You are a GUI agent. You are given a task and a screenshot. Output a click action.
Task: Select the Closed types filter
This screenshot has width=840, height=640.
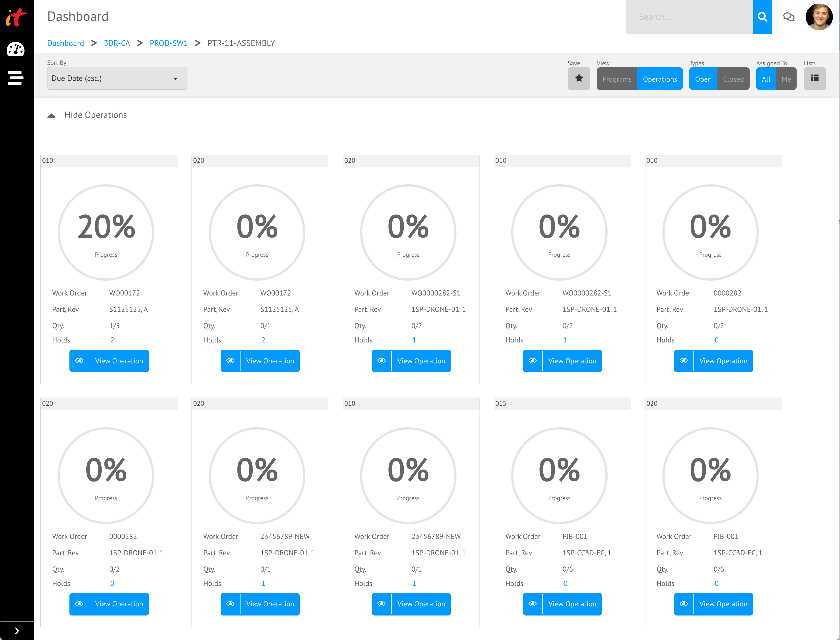pos(733,79)
